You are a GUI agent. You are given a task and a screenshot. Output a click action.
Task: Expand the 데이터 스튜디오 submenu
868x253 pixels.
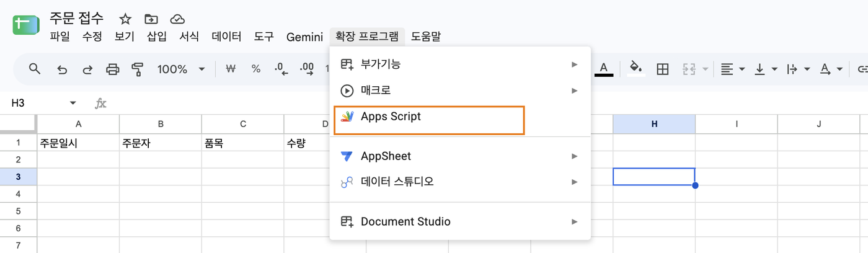pos(460,182)
